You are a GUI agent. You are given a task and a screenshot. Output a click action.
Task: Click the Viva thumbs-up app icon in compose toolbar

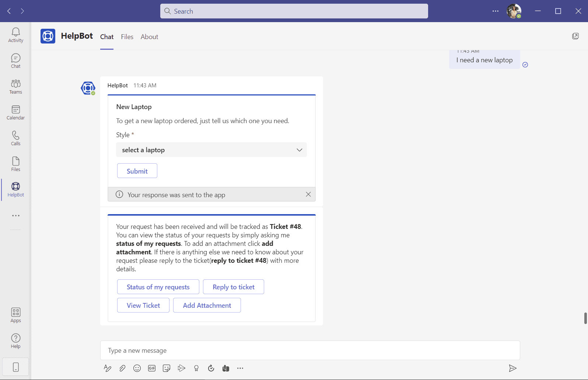click(x=226, y=368)
